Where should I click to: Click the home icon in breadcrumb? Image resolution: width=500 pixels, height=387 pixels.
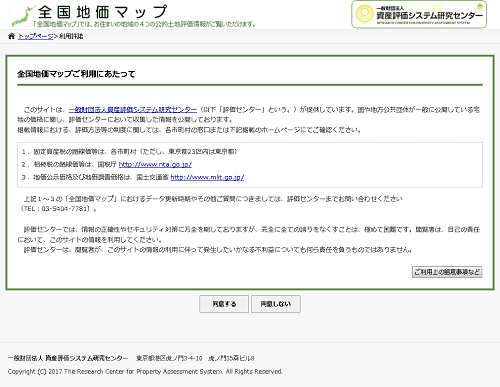[11, 36]
